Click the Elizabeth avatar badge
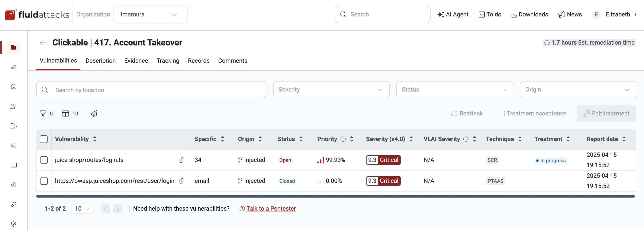Screen dimensions: 644x230 pyautogui.click(x=596, y=15)
